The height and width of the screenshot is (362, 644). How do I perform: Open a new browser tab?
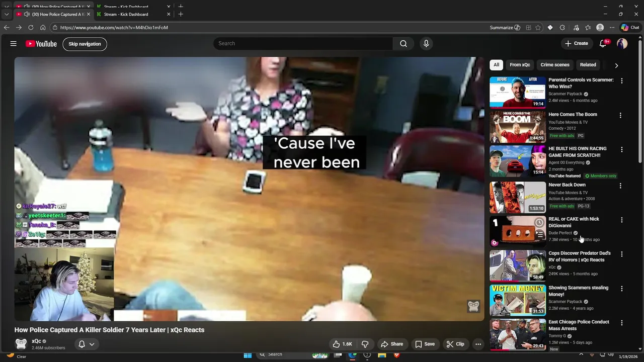[181, 14]
